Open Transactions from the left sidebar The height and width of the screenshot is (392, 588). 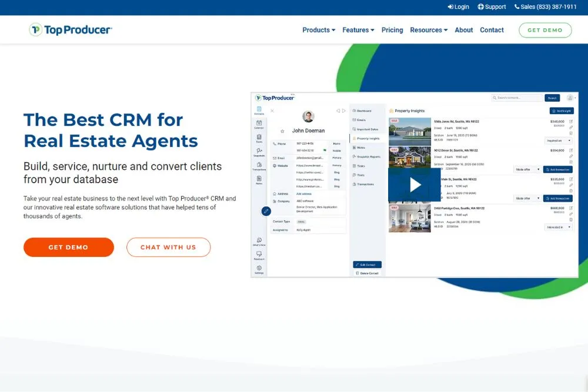pos(259,165)
